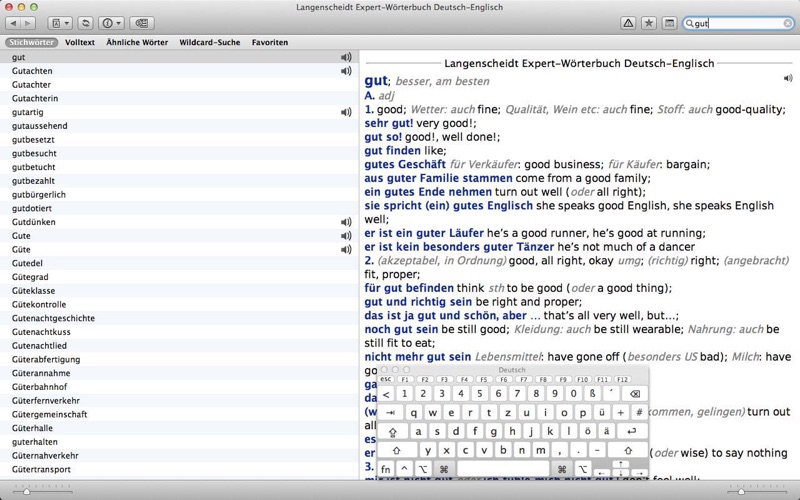Click the space bar on keyboard viewer
800x500 pixels.
(503, 469)
